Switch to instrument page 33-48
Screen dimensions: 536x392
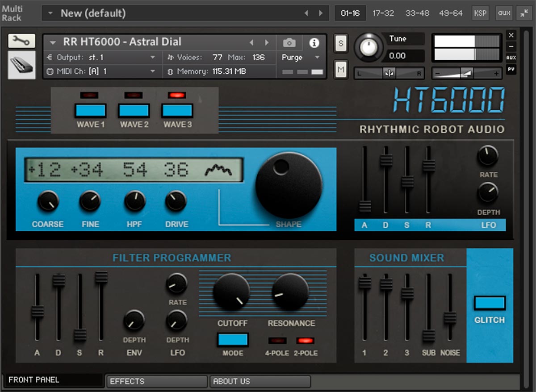coord(417,13)
